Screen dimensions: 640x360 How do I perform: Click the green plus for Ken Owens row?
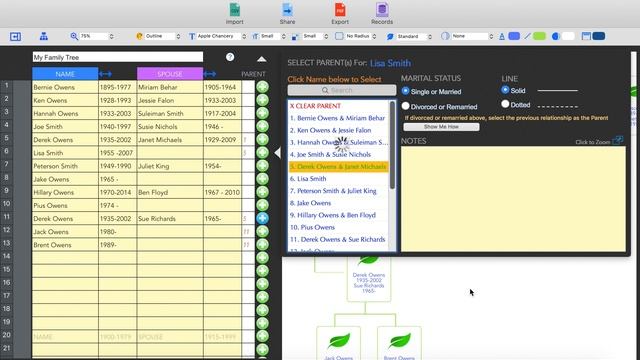click(262, 100)
